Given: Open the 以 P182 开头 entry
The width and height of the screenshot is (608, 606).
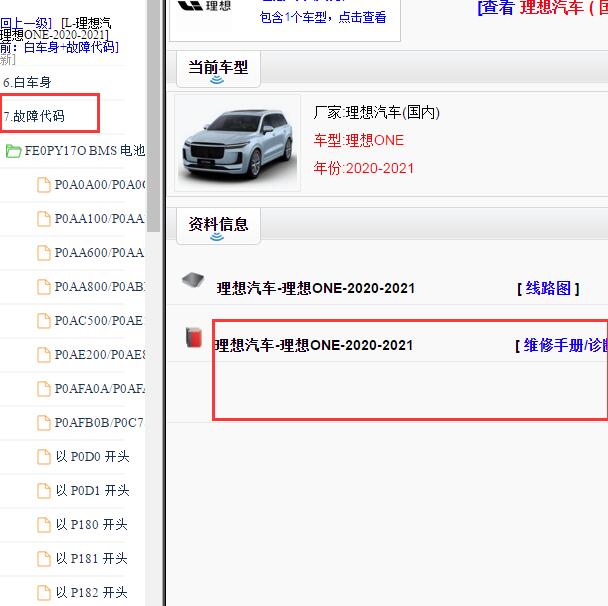Looking at the screenshot, I should (x=92, y=593).
